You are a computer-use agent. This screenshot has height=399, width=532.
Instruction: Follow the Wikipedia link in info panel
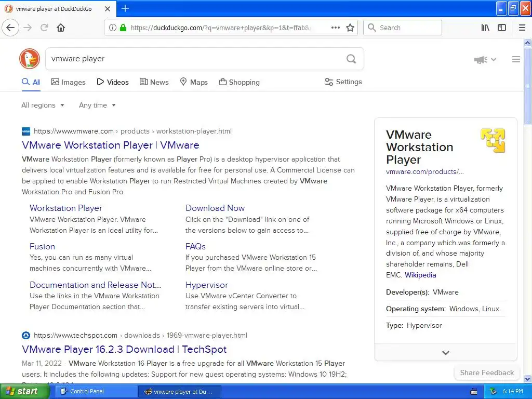pyautogui.click(x=420, y=275)
